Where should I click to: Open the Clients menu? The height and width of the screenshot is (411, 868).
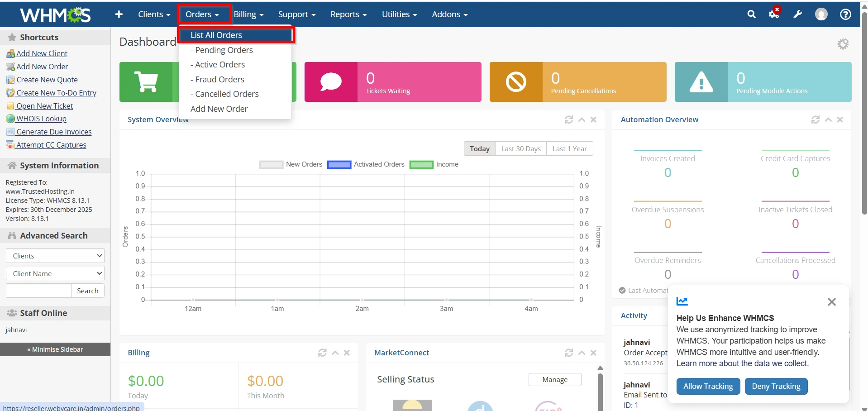(x=154, y=14)
